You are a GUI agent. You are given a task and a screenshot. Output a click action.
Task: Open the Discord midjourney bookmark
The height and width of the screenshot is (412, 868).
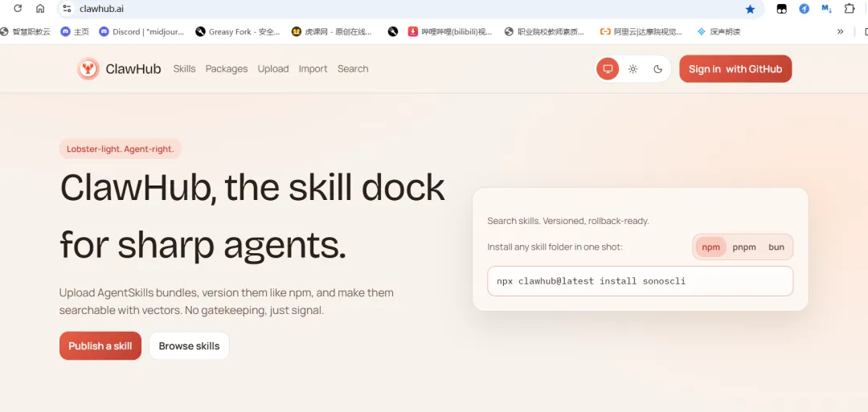tap(141, 31)
